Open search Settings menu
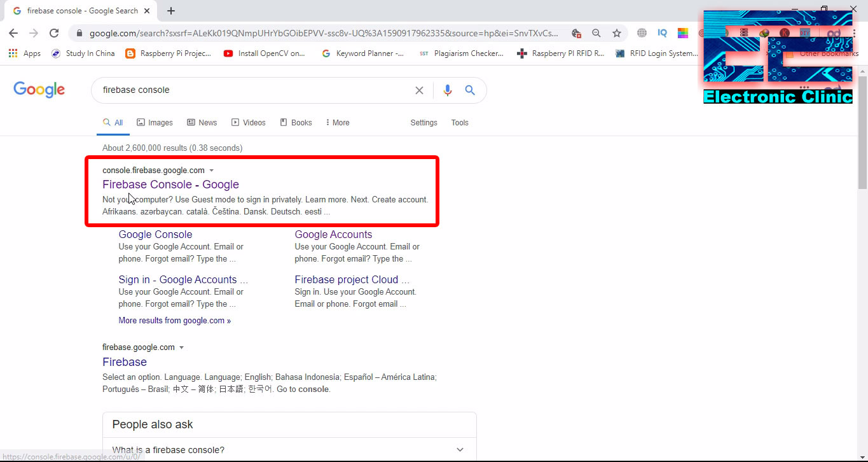Screen dimensions: 868x462 (424, 122)
